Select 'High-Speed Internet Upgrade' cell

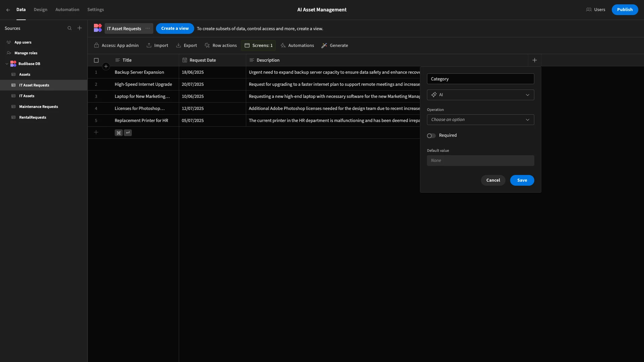(x=145, y=84)
